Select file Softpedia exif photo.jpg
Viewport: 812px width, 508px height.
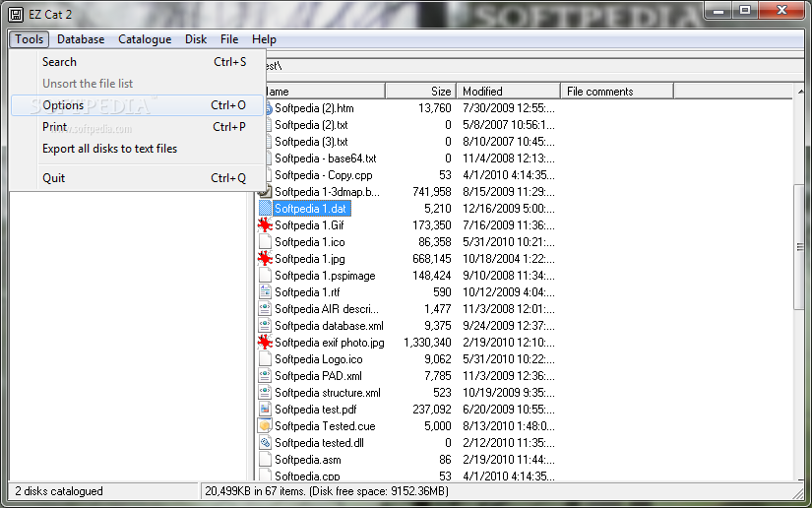330,343
